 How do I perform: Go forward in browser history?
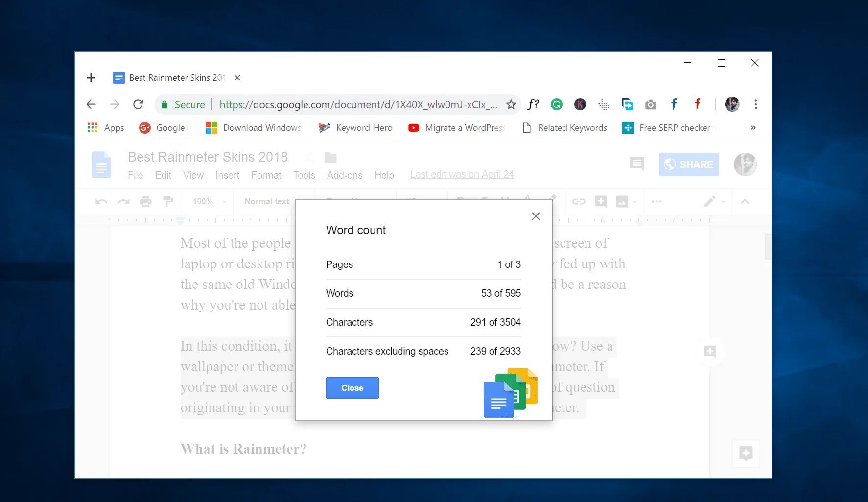tap(115, 104)
